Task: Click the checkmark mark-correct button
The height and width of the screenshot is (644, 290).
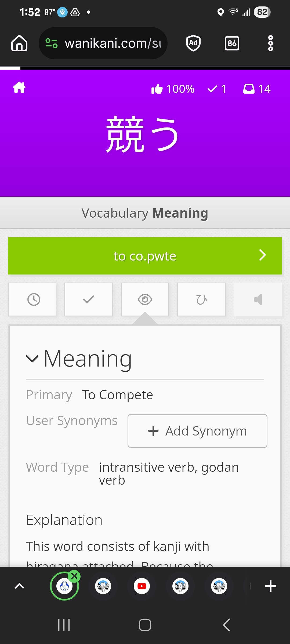Action: coord(89,299)
